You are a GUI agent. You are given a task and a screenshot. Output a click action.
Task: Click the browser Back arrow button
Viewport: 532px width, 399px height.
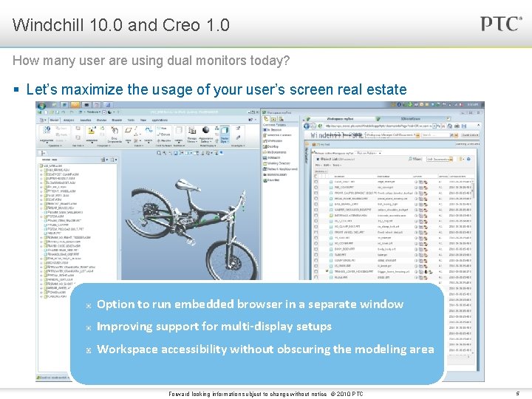(x=307, y=126)
